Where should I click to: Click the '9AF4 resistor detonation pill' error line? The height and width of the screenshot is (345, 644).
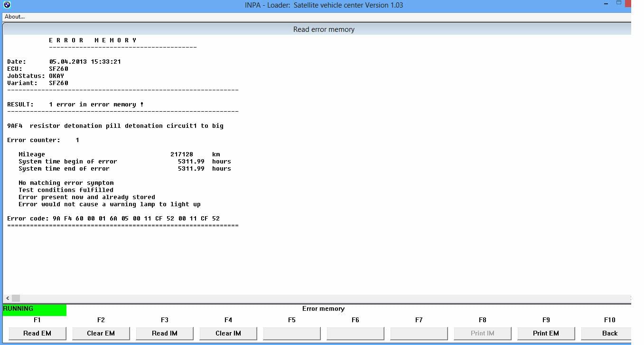point(115,126)
